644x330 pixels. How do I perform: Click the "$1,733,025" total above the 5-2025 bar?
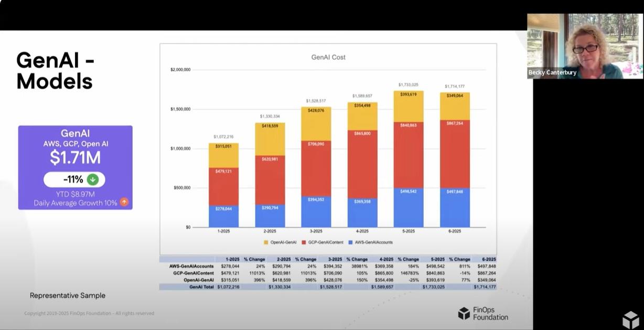(409, 84)
